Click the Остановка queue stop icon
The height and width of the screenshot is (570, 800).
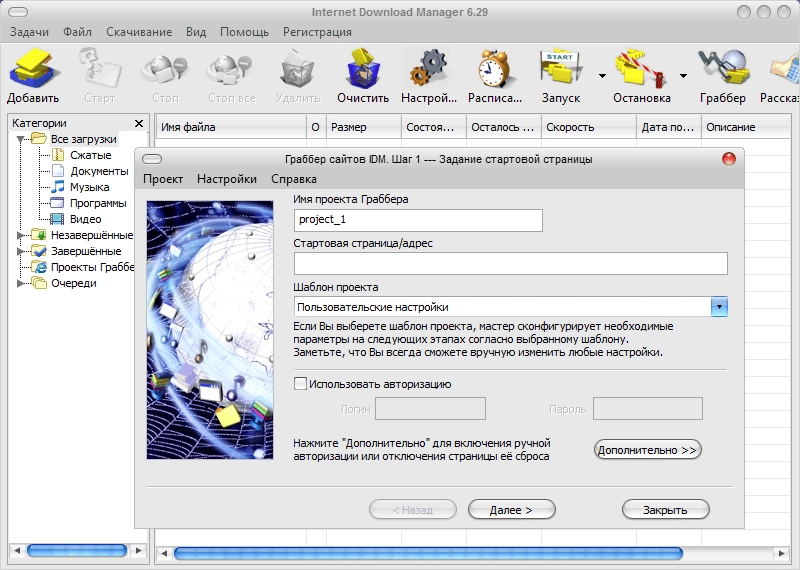[x=641, y=68]
